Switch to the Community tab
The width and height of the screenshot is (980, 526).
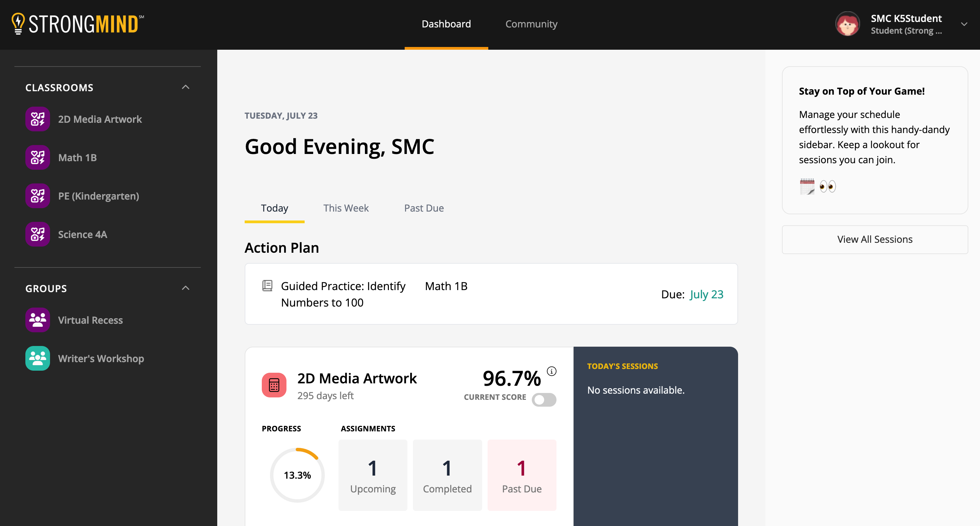[x=531, y=24]
